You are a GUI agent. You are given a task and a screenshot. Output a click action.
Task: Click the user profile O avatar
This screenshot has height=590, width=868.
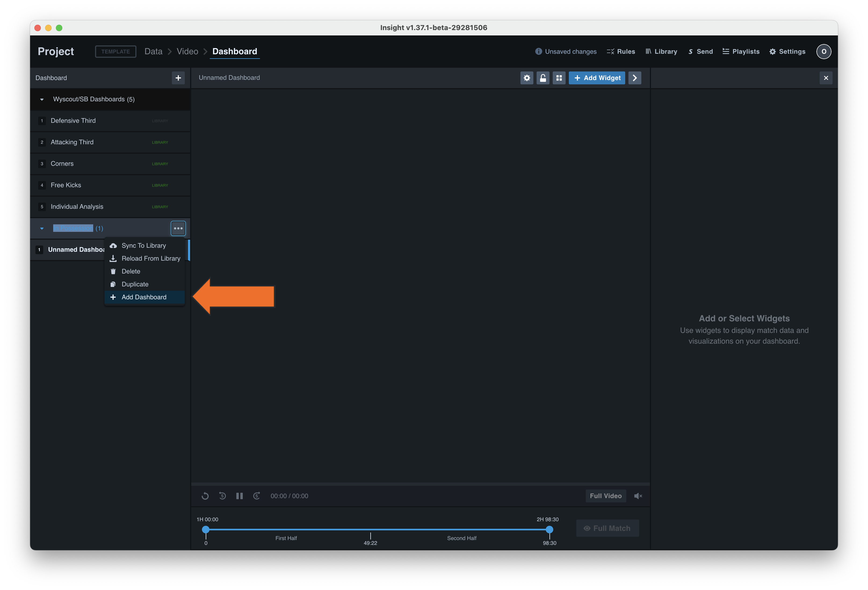point(824,52)
